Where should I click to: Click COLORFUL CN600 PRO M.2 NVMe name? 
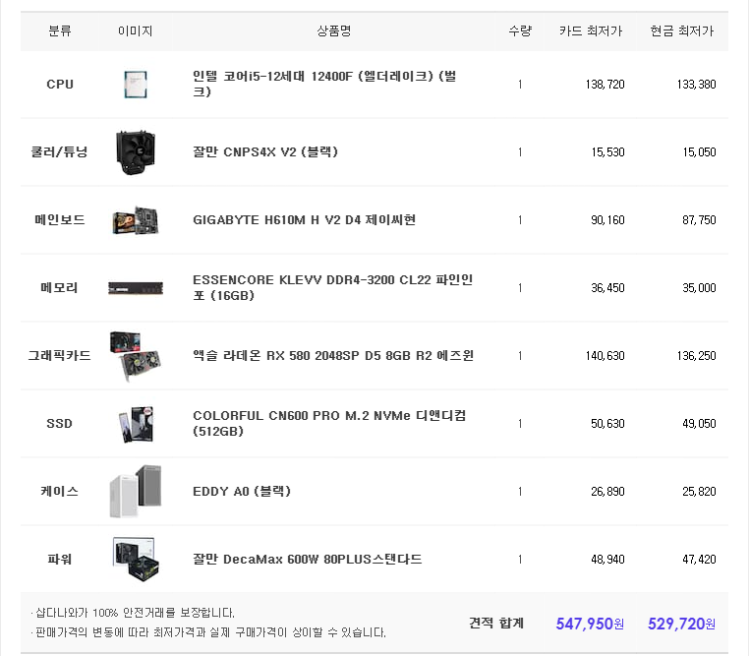tap(329, 423)
